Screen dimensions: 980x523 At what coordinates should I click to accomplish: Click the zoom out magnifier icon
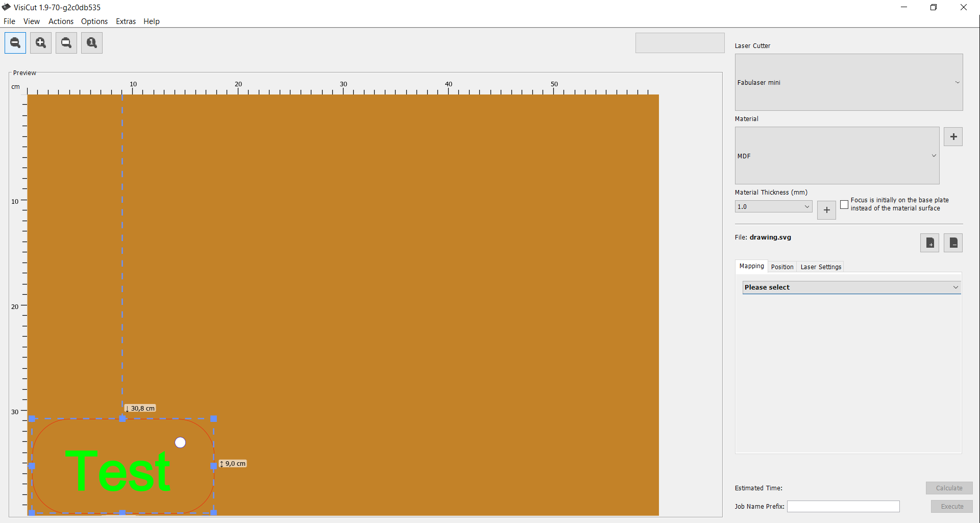click(x=15, y=43)
